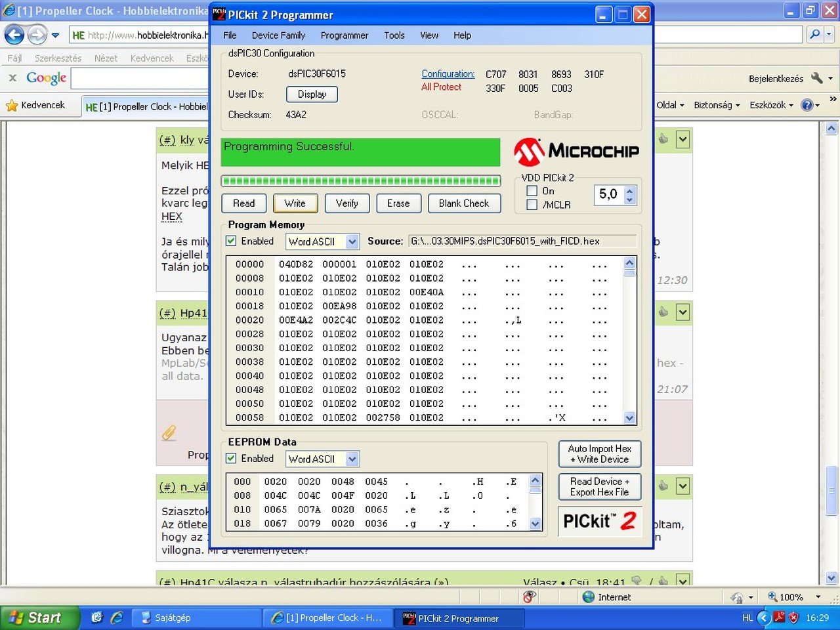Toggle the VDD PICkit 2 On checkbox
The height and width of the screenshot is (630, 840).
point(532,191)
